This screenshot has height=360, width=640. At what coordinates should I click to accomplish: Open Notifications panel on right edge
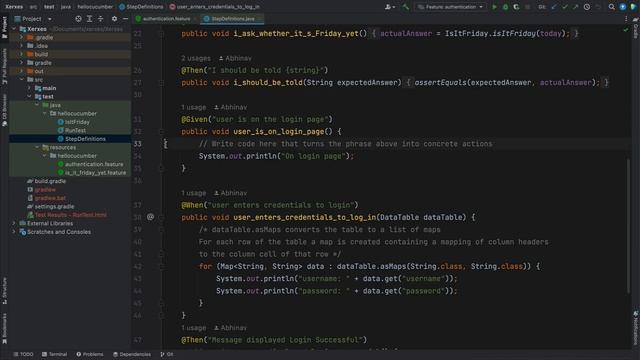pyautogui.click(x=636, y=328)
